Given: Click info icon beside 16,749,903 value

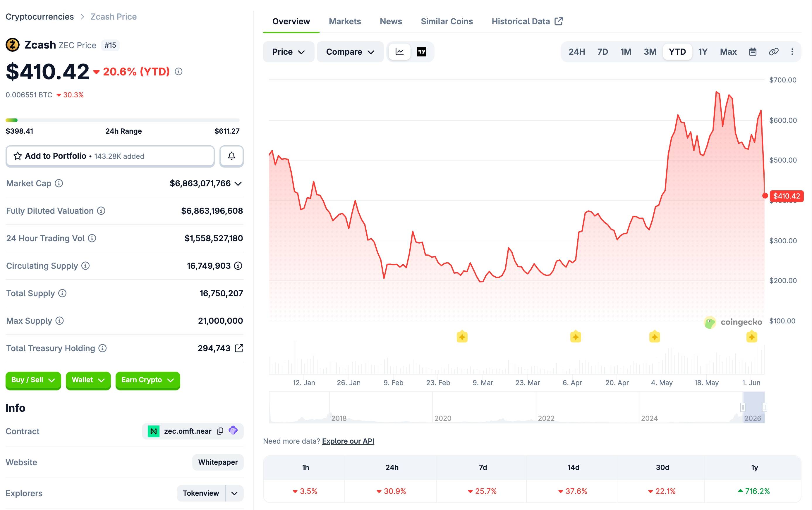Looking at the screenshot, I should [238, 266].
